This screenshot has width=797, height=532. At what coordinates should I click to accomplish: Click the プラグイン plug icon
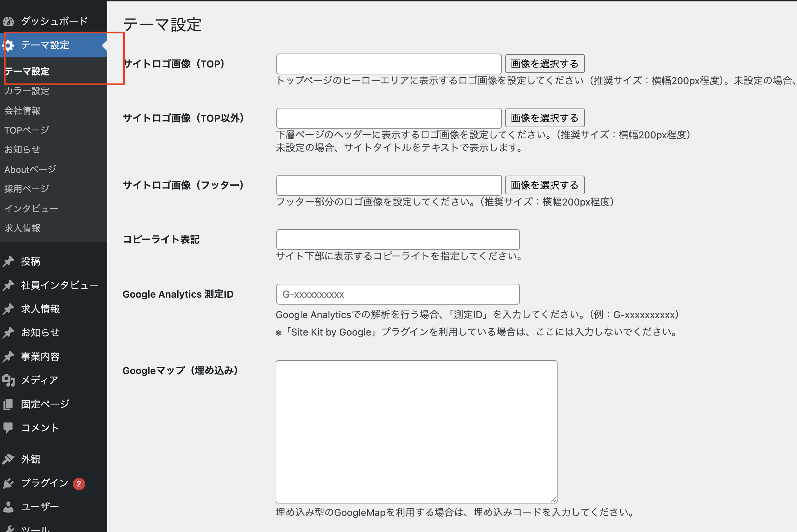pos(8,483)
